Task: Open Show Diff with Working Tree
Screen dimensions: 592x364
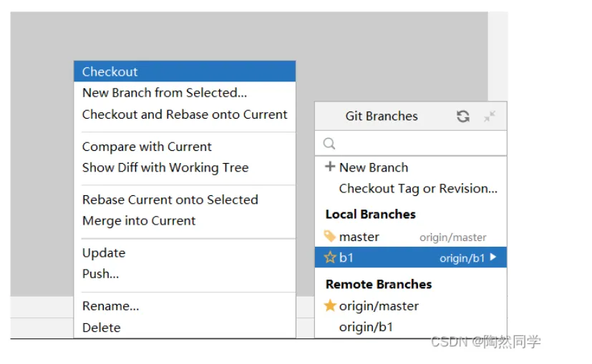Action: [x=165, y=167]
